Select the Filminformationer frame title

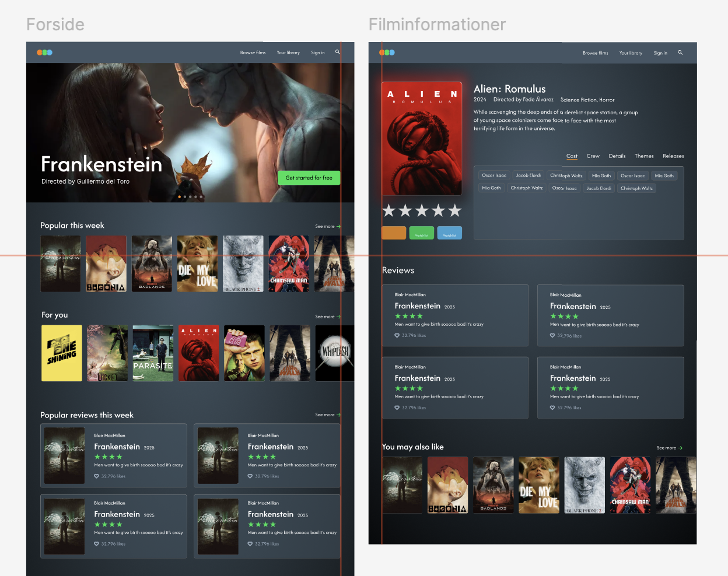coord(437,24)
